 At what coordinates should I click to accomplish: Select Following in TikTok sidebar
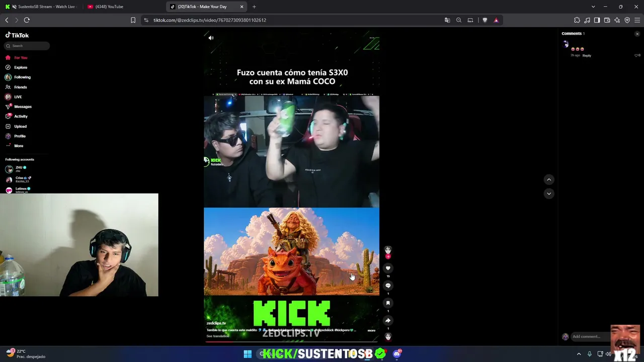tap(18, 77)
